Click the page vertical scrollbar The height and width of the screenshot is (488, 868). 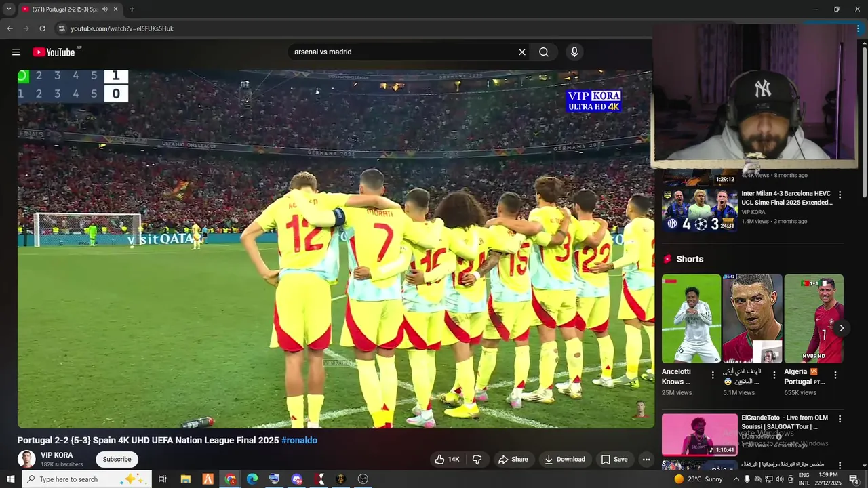864,122
